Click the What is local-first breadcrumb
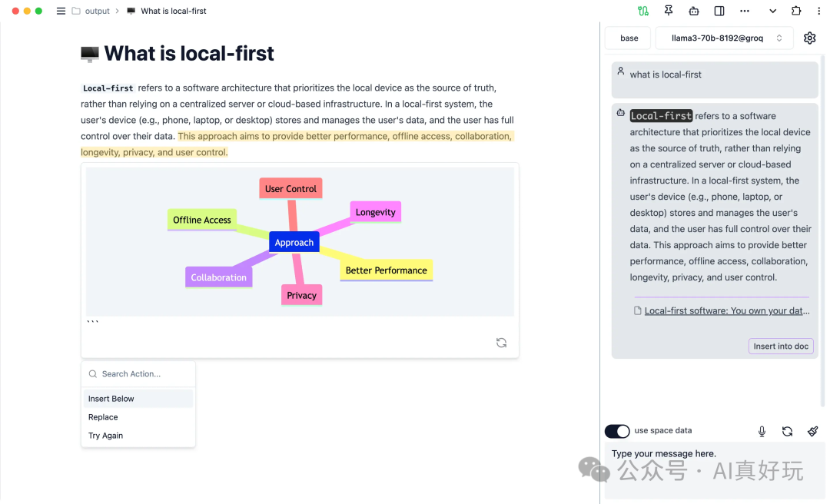This screenshot has width=830, height=504. (173, 11)
